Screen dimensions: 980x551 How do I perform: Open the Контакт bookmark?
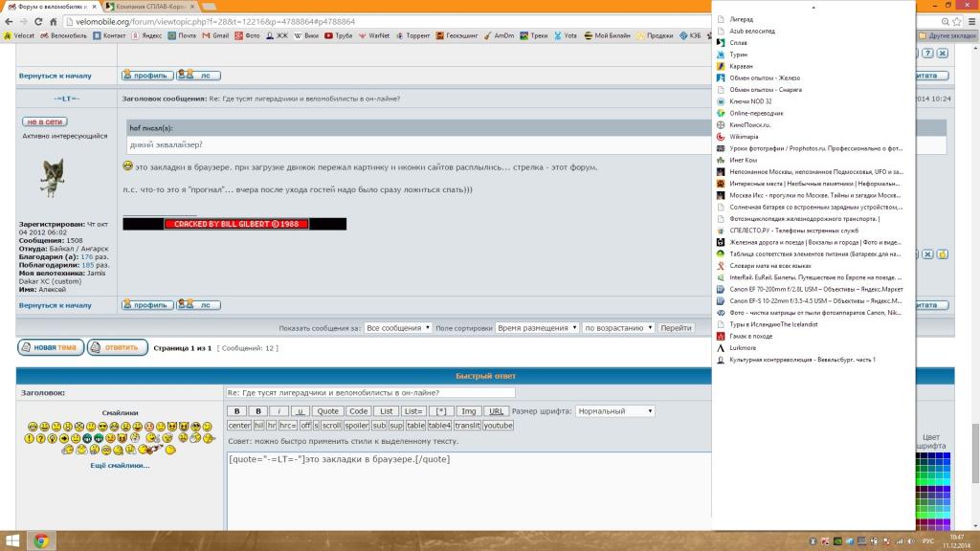coord(109,35)
